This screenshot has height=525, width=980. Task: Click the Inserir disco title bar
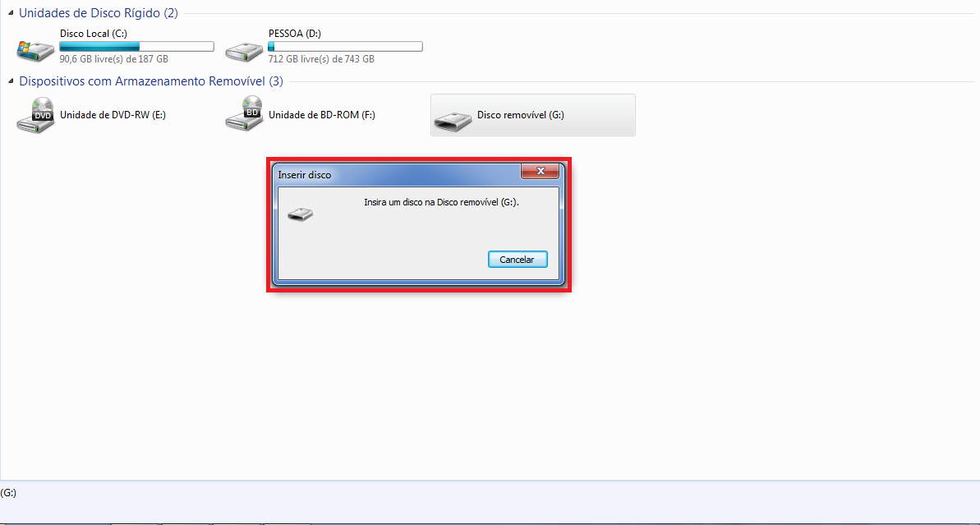coord(398,174)
